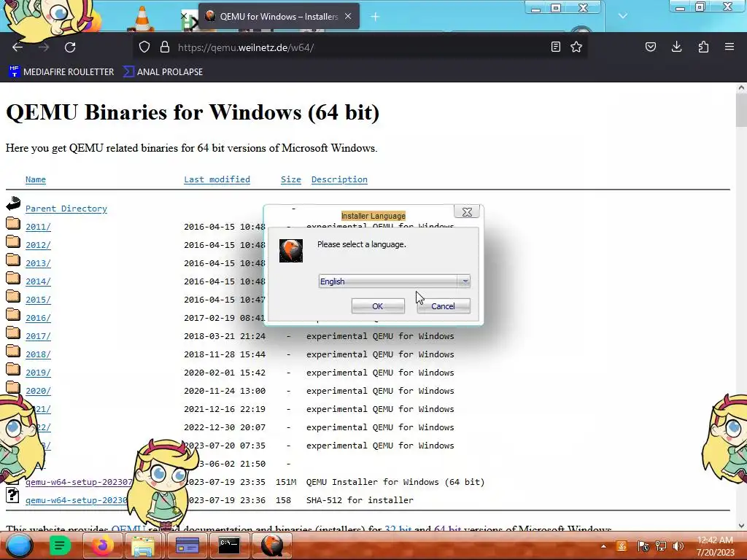Open Firefox application hamburger menu
The image size is (747, 560).
[x=729, y=47]
